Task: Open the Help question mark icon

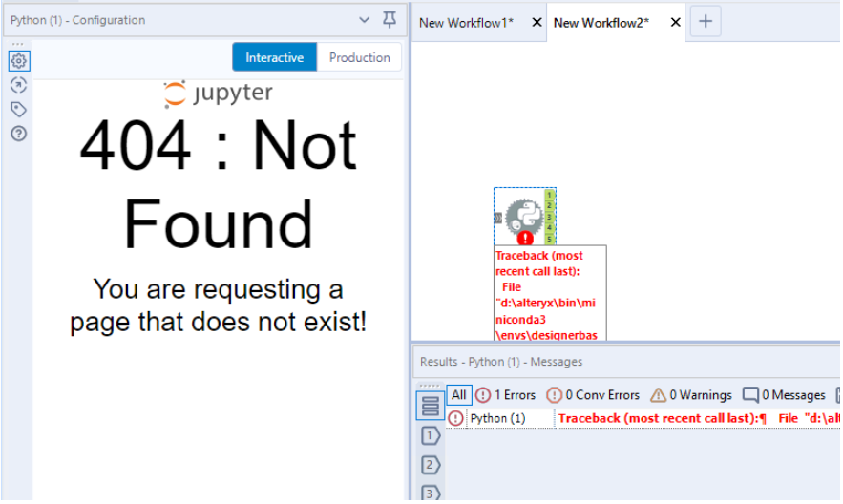Action: pyautogui.click(x=19, y=134)
